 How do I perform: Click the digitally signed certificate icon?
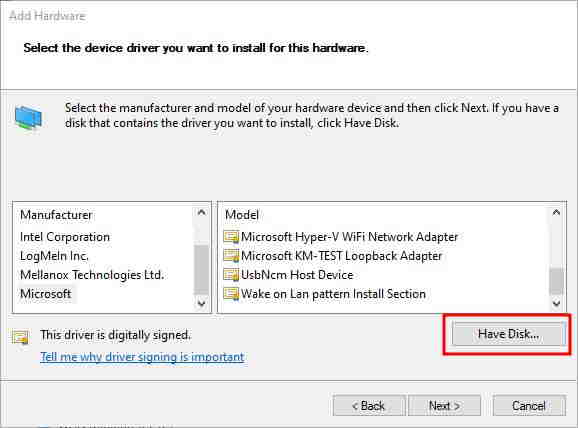point(20,337)
